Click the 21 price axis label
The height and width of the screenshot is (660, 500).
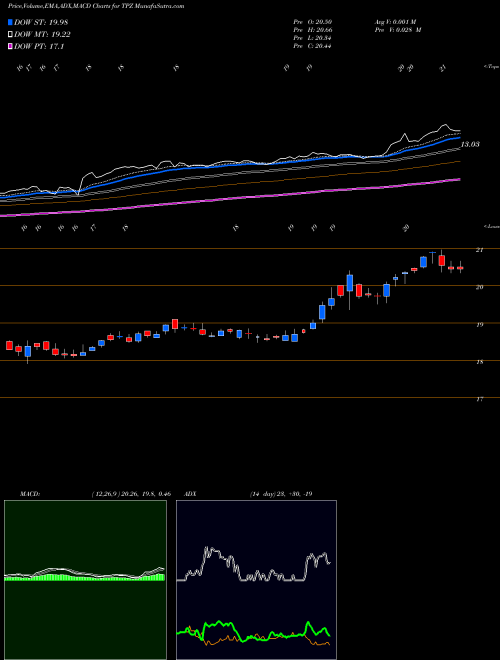point(479,250)
